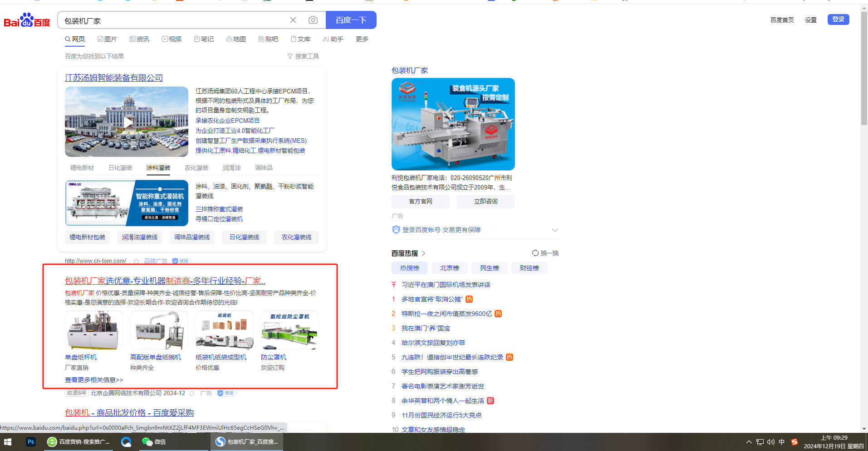Open the 装盒机源头厂家 ad image
868x451 pixels.
coord(453,124)
